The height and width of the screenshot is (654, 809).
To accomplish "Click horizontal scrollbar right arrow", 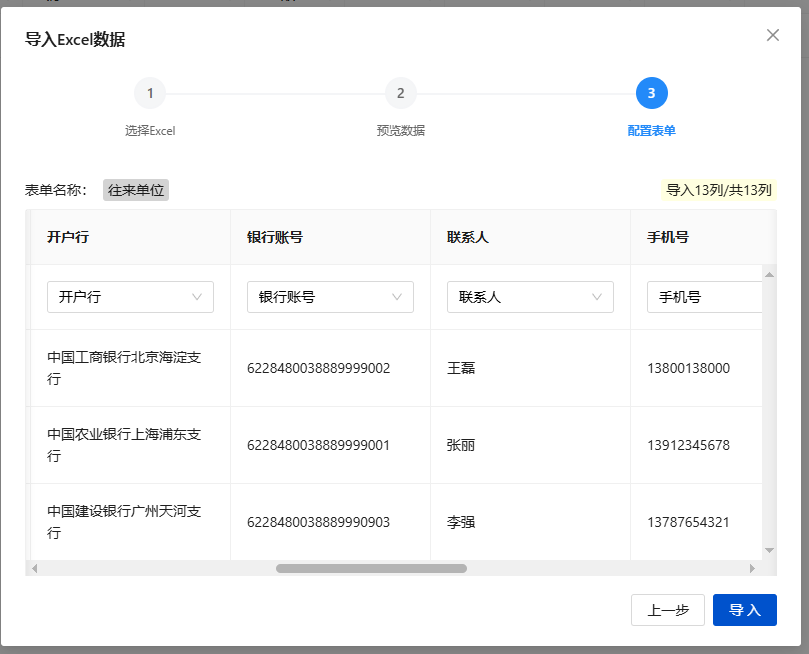I will pyautogui.click(x=752, y=568).
